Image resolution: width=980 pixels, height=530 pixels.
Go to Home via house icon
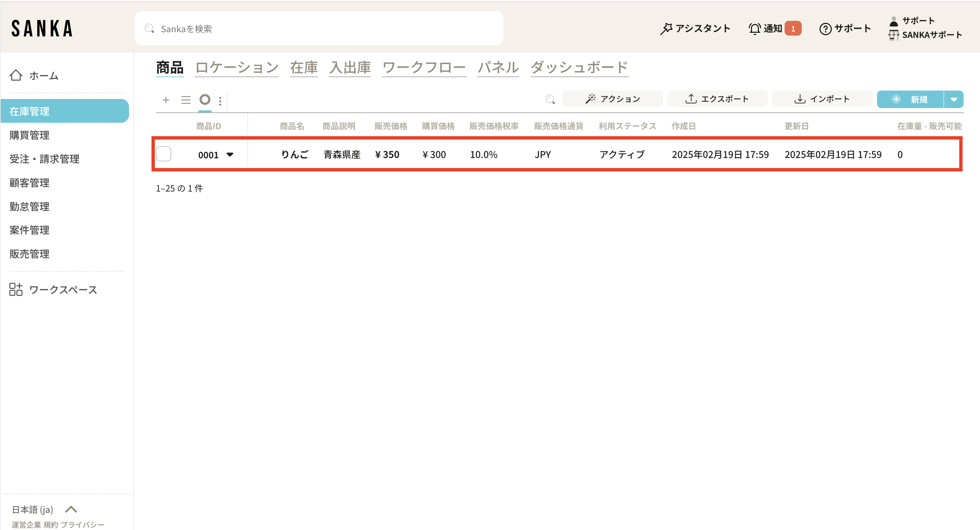(16, 75)
